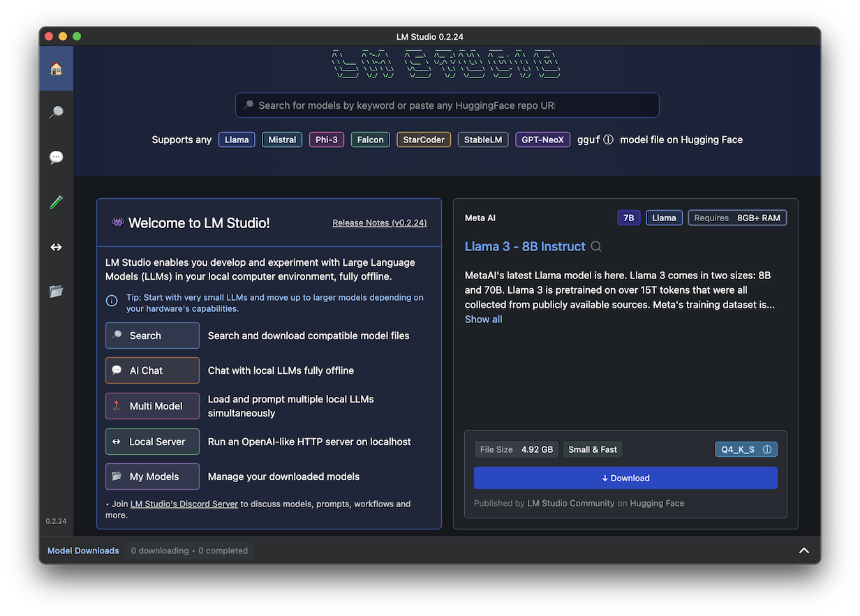Click the Search button in welcome panel
The image size is (860, 616).
152,336
